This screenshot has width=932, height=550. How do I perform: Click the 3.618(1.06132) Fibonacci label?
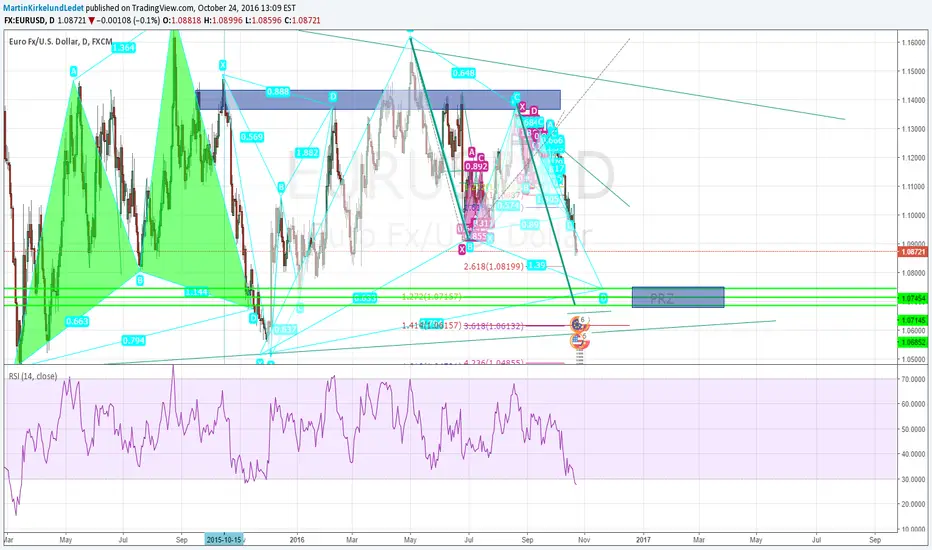click(x=493, y=326)
